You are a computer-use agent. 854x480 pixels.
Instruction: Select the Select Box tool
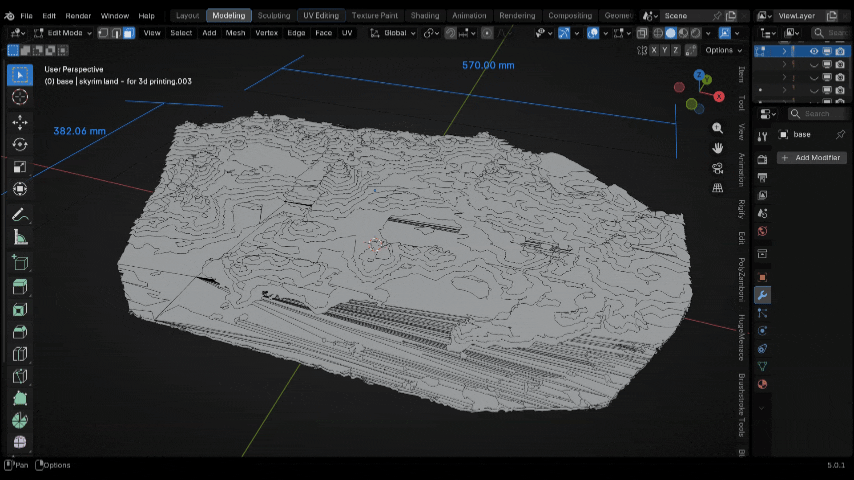point(20,75)
